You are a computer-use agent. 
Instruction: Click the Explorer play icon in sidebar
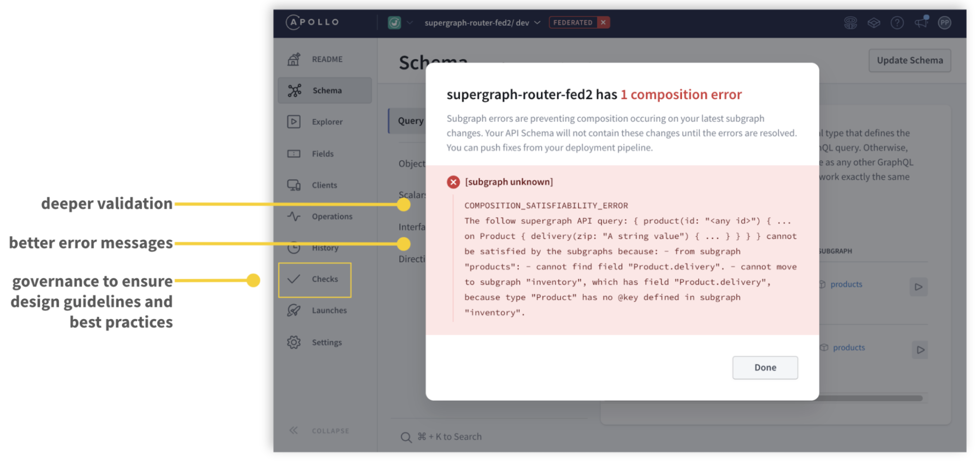294,122
